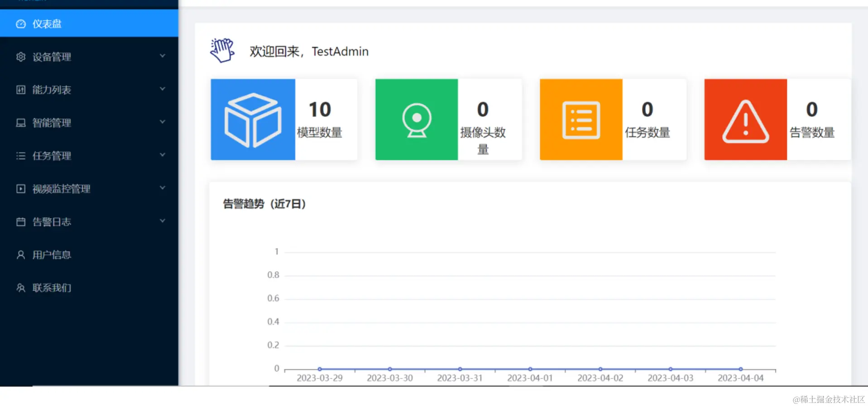Open the 智能管理 menu
The width and height of the screenshot is (868, 407).
point(89,123)
